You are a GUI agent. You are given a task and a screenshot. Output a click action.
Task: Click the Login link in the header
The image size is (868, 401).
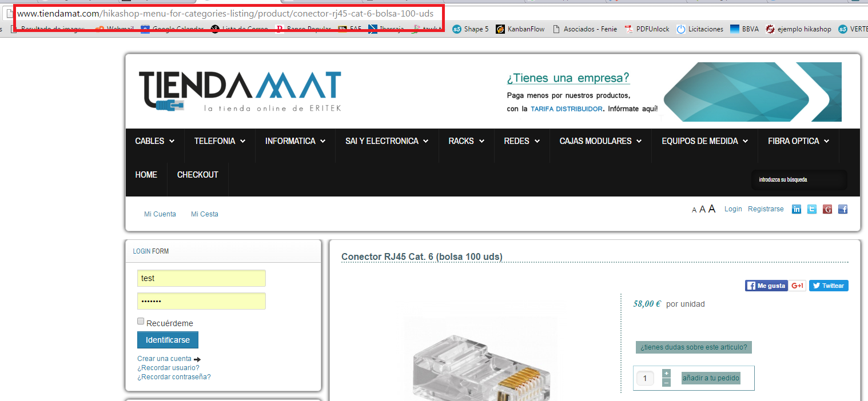tap(733, 209)
